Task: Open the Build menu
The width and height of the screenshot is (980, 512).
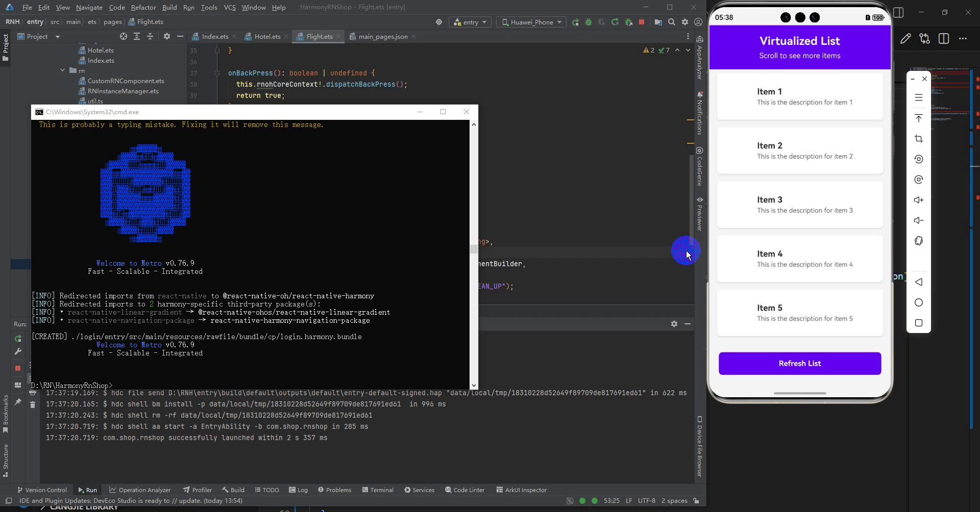Action: point(169,7)
